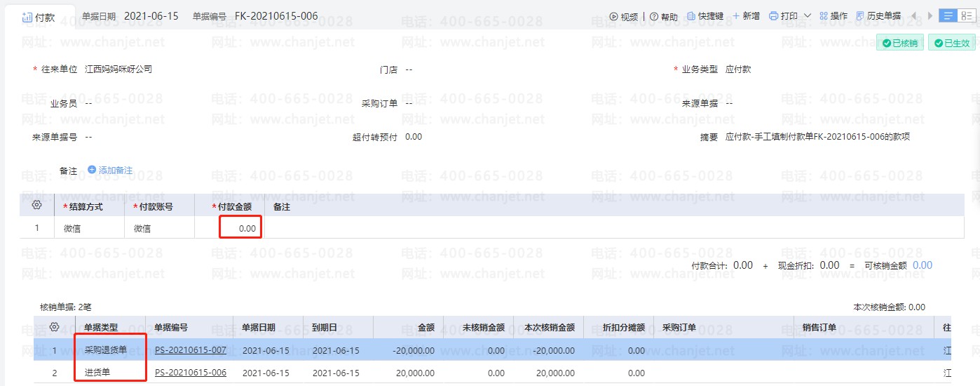Click the 付款账号 cell 微信

tap(159, 228)
